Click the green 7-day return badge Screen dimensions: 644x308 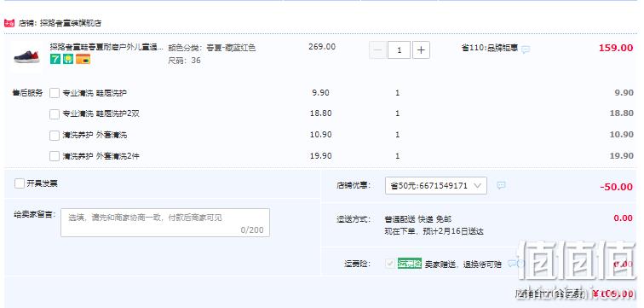(55, 59)
